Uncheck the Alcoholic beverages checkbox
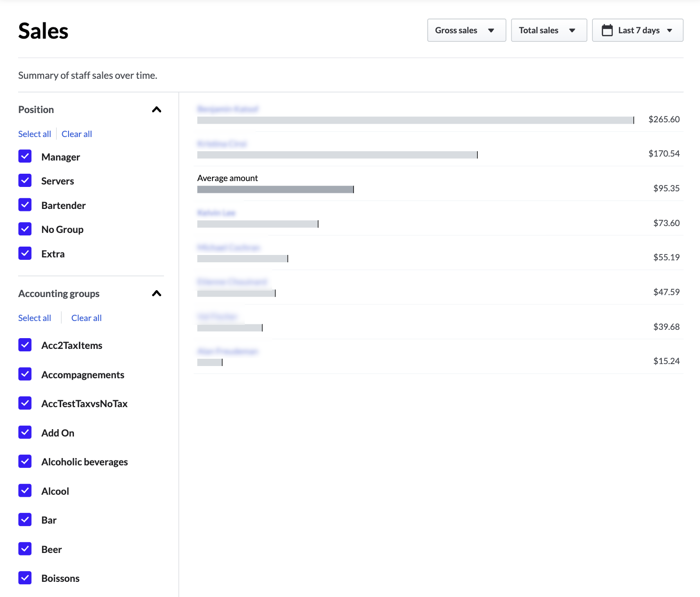This screenshot has height=597, width=700. click(x=25, y=461)
